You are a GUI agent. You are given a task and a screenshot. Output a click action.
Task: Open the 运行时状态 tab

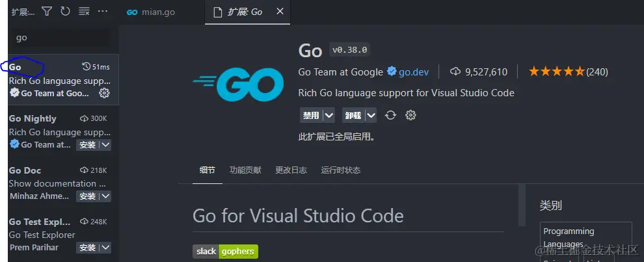[340, 170]
